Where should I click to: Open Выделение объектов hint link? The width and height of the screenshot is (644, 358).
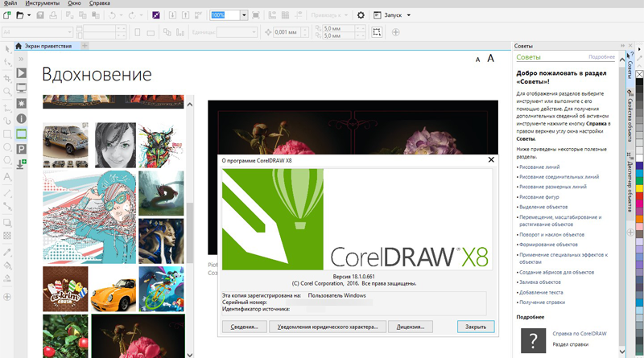tap(543, 207)
